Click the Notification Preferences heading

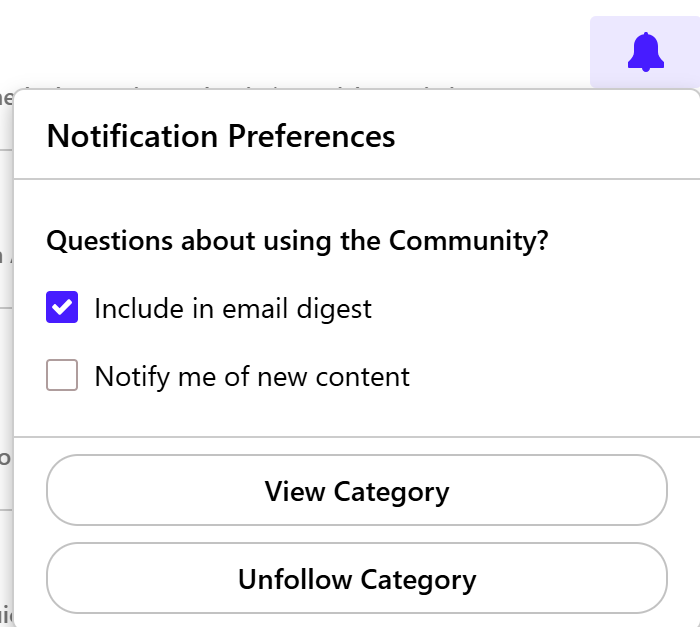pyautogui.click(x=221, y=136)
